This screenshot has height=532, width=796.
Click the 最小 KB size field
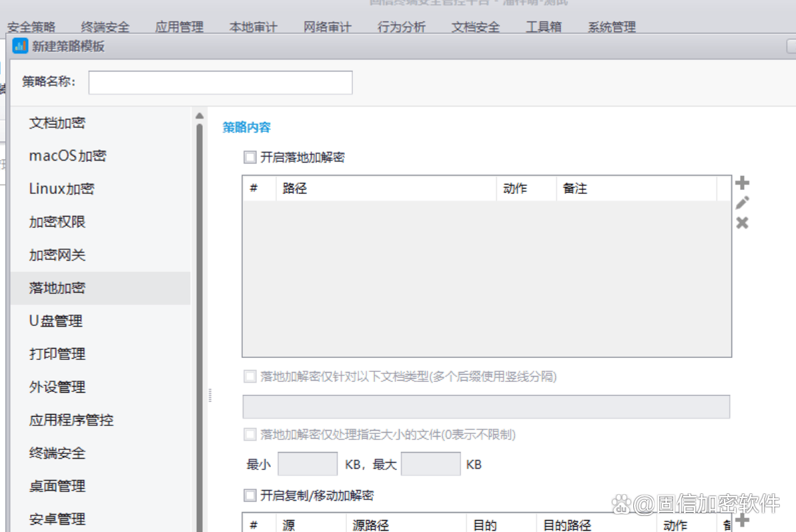[307, 464]
